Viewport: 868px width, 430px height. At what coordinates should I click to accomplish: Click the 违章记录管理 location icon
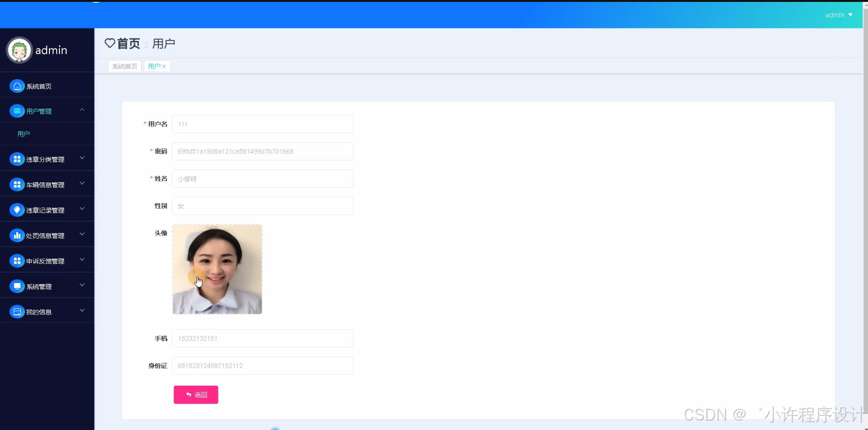pos(17,209)
